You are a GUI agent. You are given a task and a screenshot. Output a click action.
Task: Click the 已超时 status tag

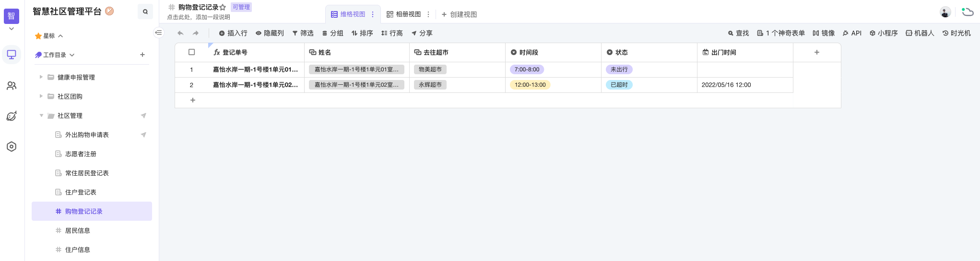[619, 85]
